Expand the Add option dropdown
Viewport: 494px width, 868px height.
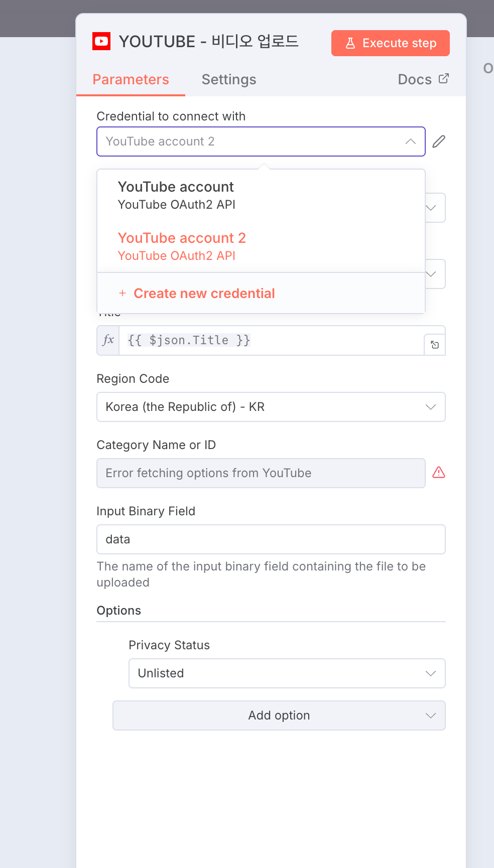(x=430, y=715)
